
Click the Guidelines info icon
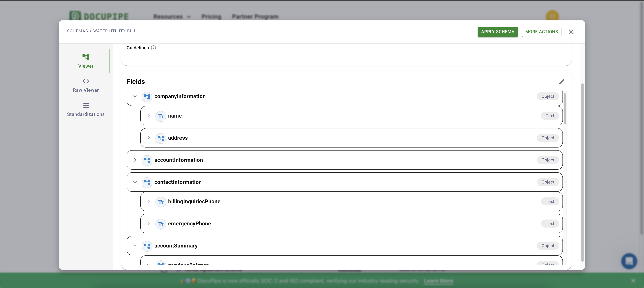pos(153,48)
